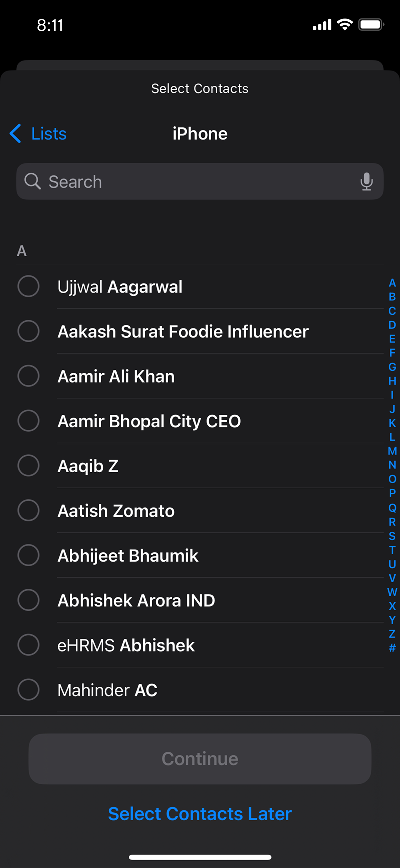This screenshot has height=868, width=400.
Task: Go back to Lists
Action: (49, 134)
